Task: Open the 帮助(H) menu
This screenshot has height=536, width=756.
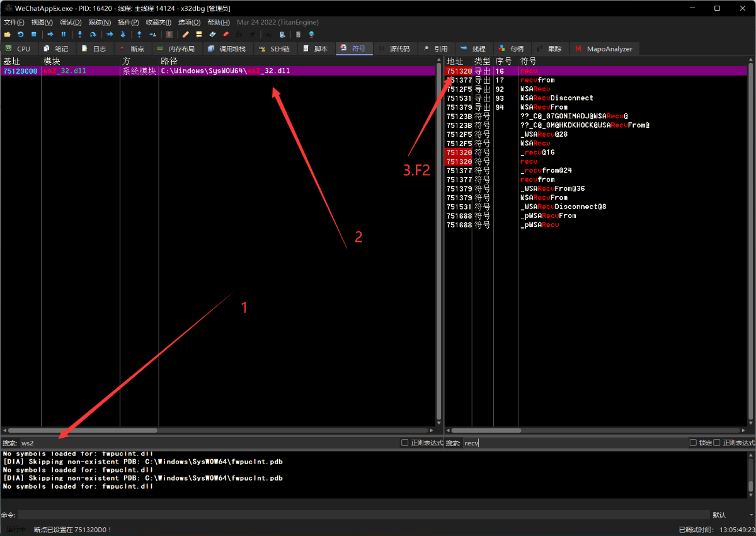Action: click(x=219, y=22)
